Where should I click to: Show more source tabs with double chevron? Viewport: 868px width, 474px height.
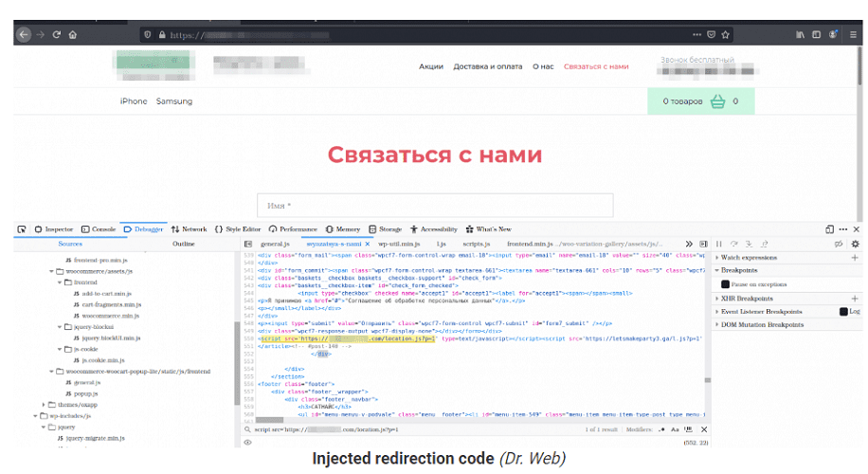(689, 244)
